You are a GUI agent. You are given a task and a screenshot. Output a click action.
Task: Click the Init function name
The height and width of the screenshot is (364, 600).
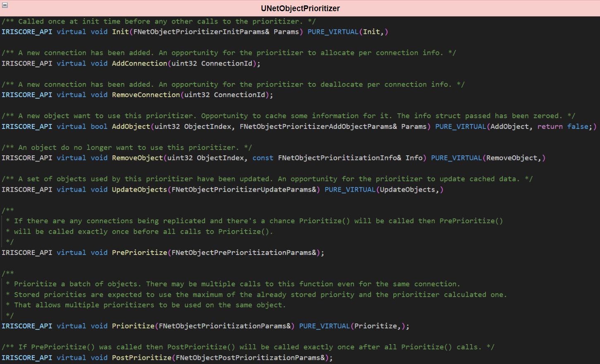120,32
